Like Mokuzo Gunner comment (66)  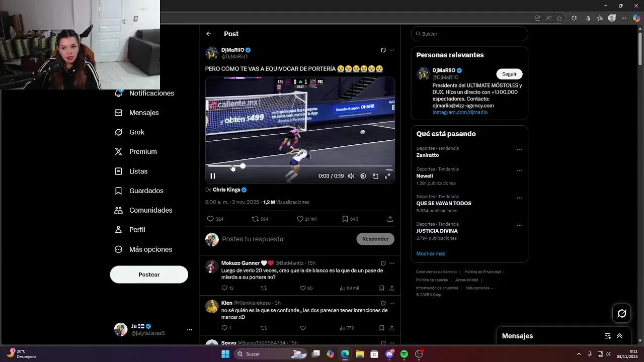pos(303,288)
